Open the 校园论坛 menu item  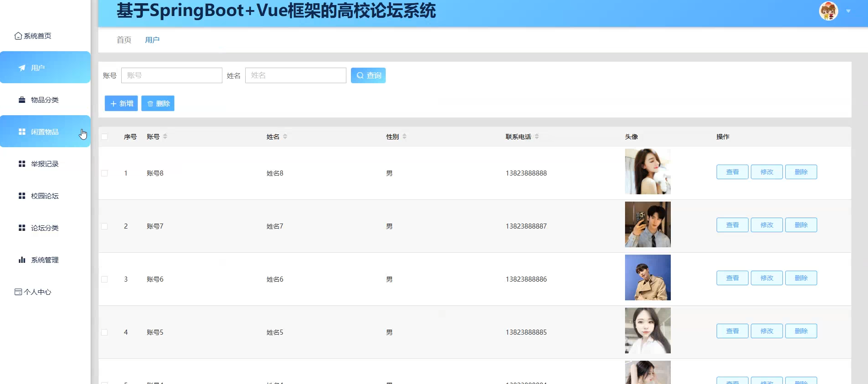(45, 196)
